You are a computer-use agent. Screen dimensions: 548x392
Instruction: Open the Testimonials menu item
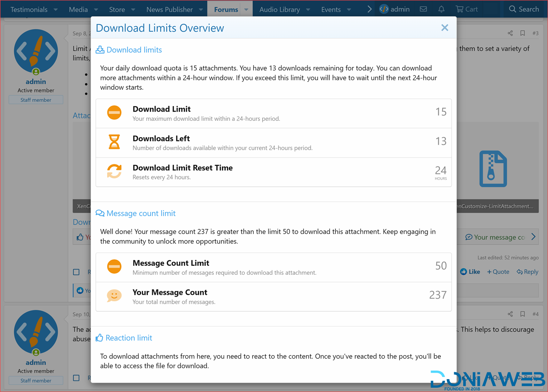point(29,9)
